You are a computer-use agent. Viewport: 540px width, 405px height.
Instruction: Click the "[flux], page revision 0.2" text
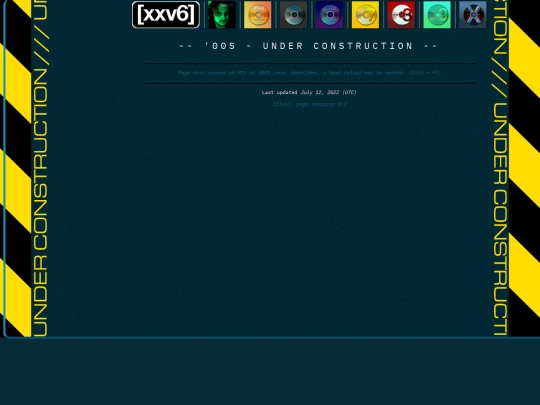point(310,104)
